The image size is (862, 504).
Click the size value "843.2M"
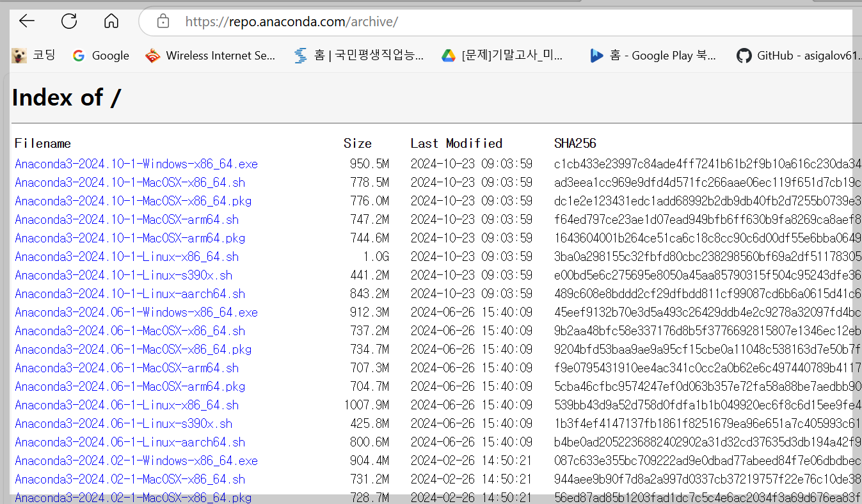coord(369,294)
